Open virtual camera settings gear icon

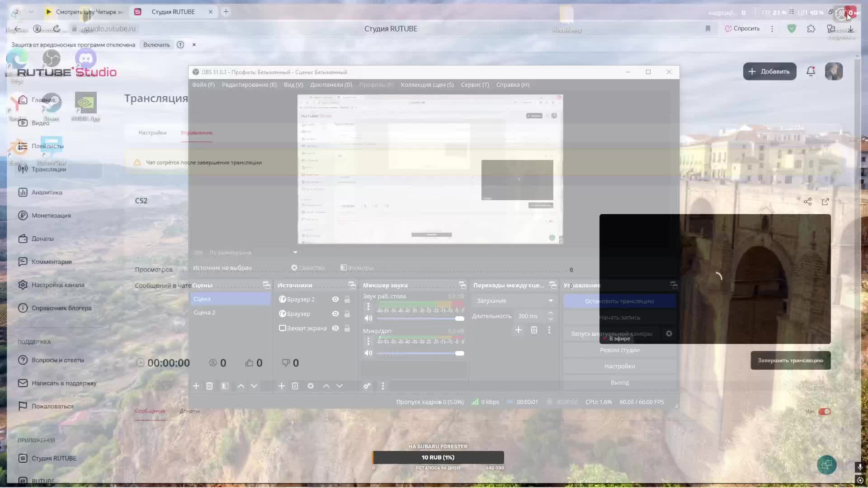pyautogui.click(x=669, y=333)
